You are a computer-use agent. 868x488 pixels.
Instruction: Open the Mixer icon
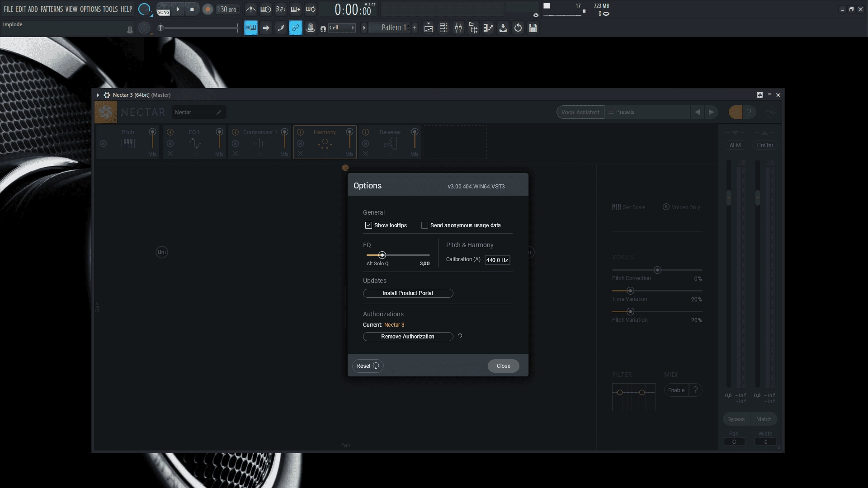458,28
